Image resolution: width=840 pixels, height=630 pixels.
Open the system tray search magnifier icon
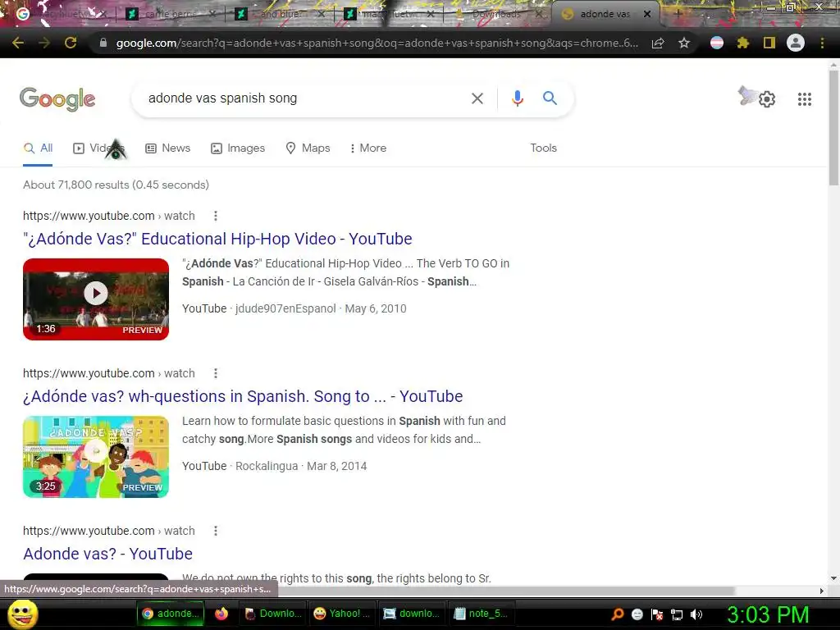coord(618,614)
